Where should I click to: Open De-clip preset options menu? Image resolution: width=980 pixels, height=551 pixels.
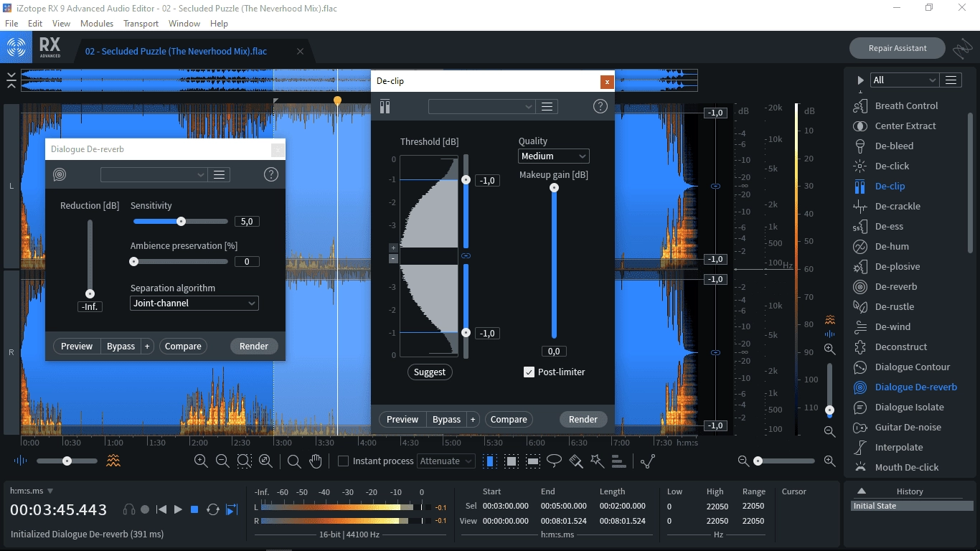(x=547, y=106)
